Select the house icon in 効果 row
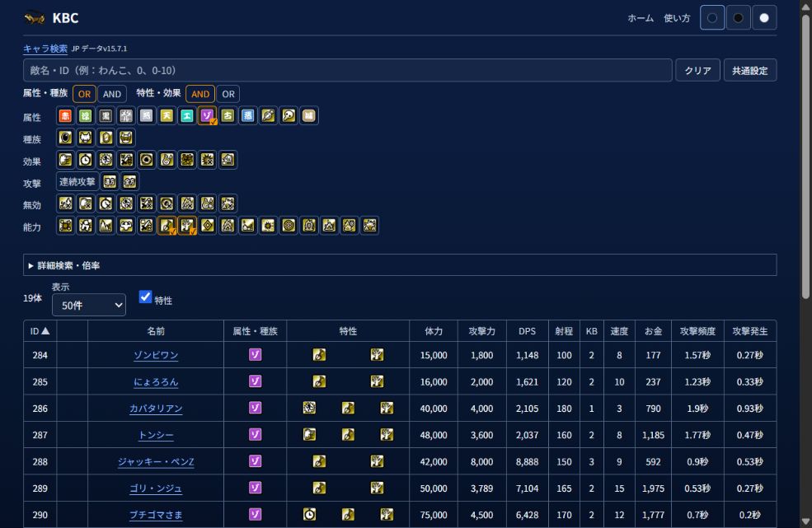This screenshot has width=812, height=528. click(x=228, y=160)
